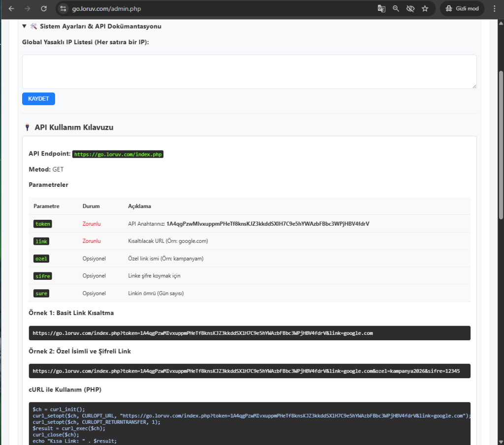Viewport: 504px width, 445px height.
Task: Click the API key value in token row
Action: tap(267, 224)
